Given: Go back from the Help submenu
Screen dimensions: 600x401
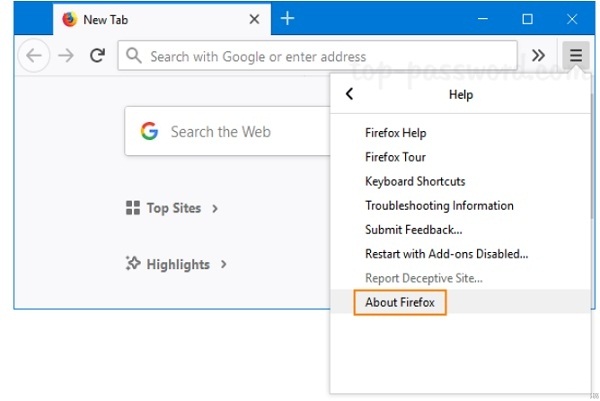Looking at the screenshot, I should point(349,95).
